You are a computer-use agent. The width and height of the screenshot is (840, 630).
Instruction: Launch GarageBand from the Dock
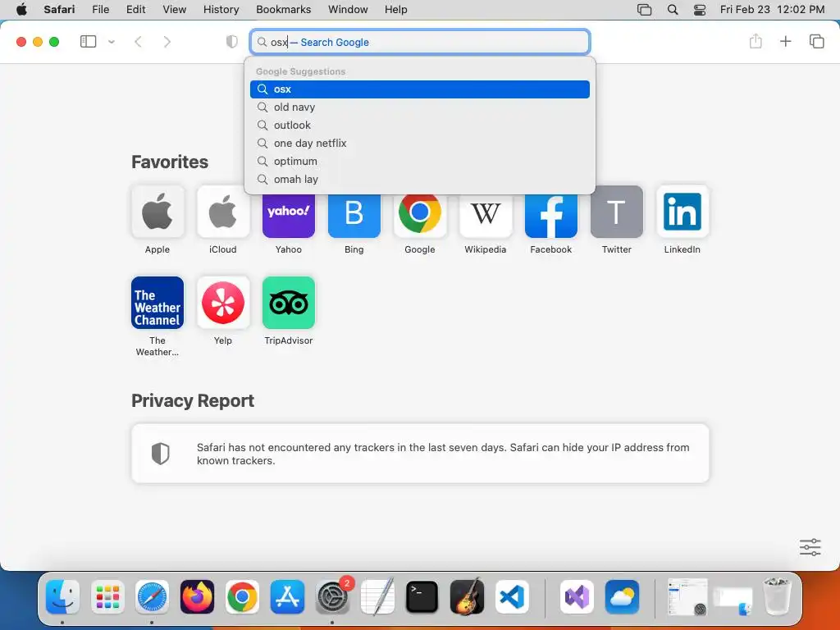click(x=467, y=596)
